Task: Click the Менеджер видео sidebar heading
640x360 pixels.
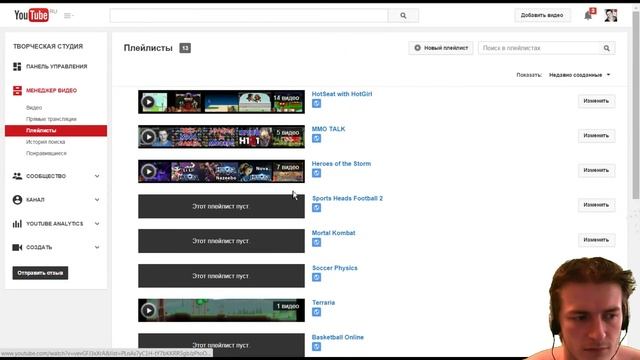Action: (51, 91)
